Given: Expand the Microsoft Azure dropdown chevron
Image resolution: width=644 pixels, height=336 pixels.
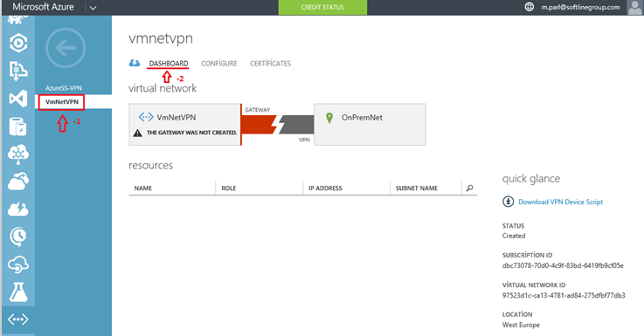Looking at the screenshot, I should (93, 7).
